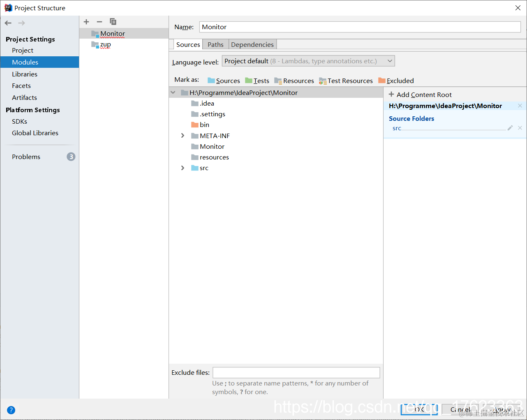Screen dimensions: 527x420
Task: Click Add Content Root
Action: (x=420, y=95)
